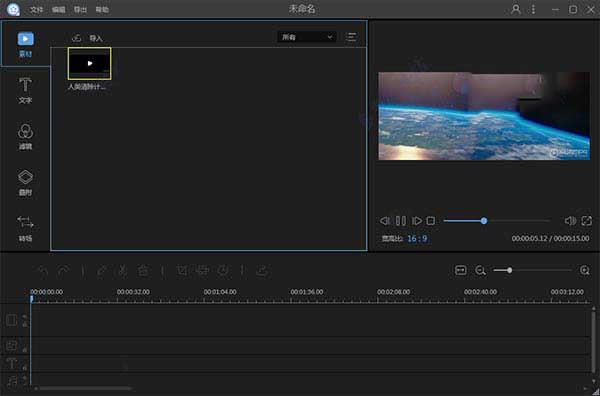Viewport: 600px width, 396px height.
Task: Open the three-dot more options menu
Action: (x=533, y=9)
